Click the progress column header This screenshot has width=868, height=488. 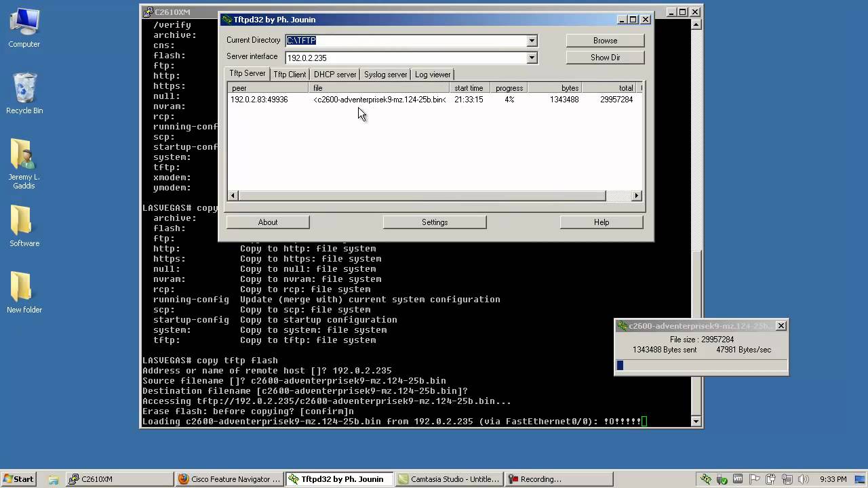pyautogui.click(x=509, y=88)
